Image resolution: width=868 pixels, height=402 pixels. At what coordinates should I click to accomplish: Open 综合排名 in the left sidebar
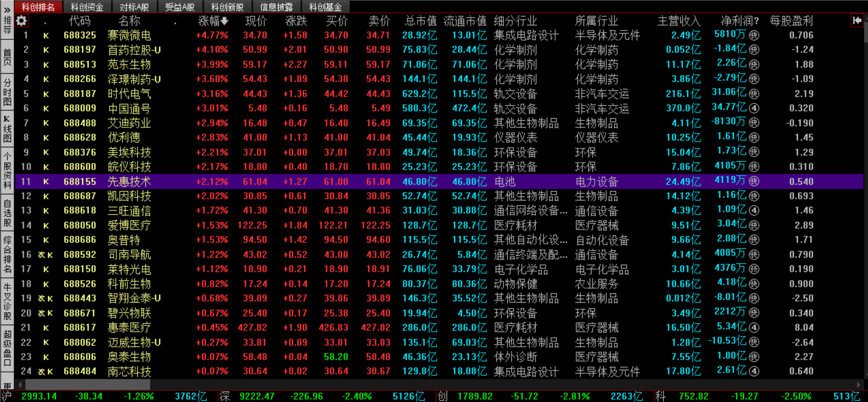(7, 255)
